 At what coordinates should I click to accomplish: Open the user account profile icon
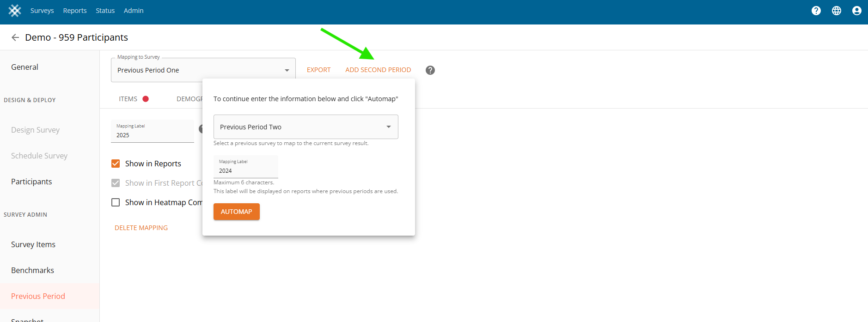[x=856, y=11]
